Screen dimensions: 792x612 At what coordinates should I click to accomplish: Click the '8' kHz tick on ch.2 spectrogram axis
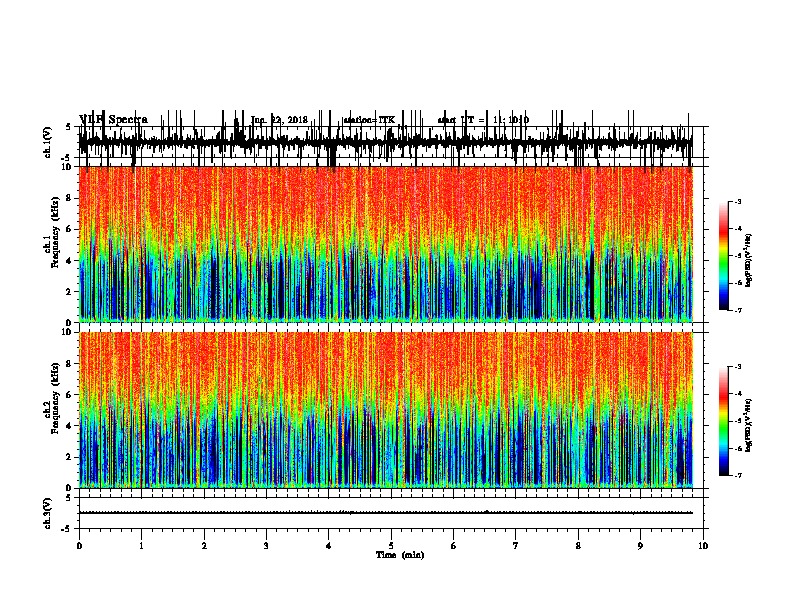[x=70, y=364]
